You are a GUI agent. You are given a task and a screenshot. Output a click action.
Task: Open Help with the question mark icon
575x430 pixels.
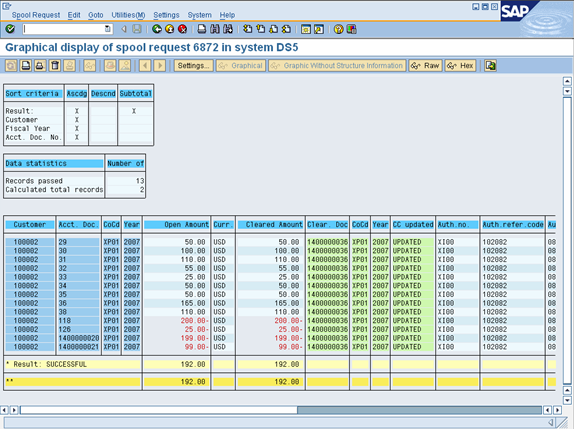[338, 29]
